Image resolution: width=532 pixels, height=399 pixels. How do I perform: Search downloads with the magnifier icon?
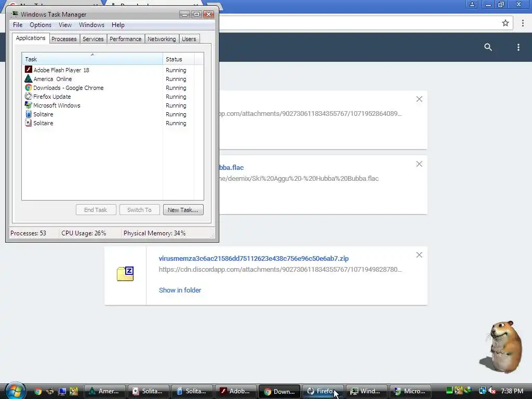(x=488, y=47)
